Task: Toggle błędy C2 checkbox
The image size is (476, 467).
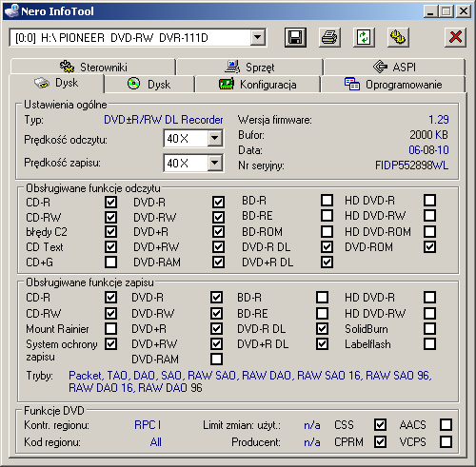Action: tap(110, 231)
